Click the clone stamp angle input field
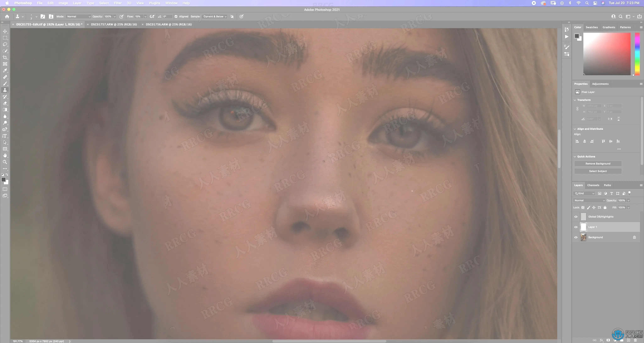The height and width of the screenshot is (343, 644). 167,17
